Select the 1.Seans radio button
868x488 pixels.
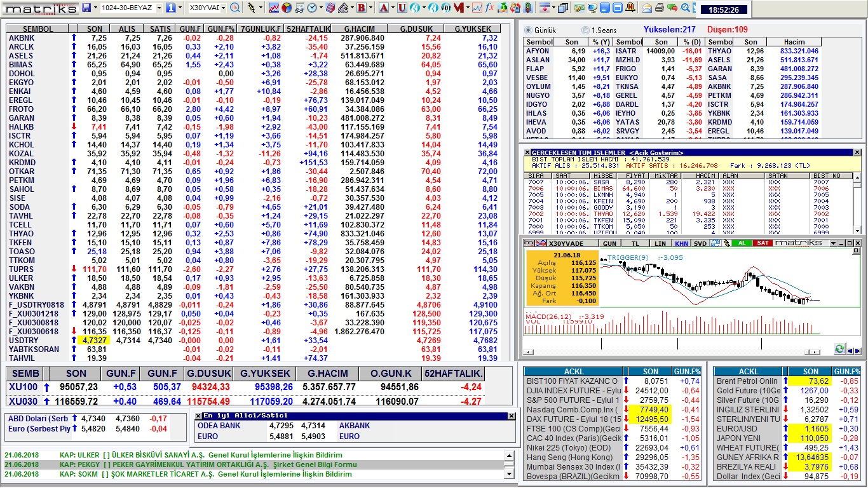pos(585,30)
